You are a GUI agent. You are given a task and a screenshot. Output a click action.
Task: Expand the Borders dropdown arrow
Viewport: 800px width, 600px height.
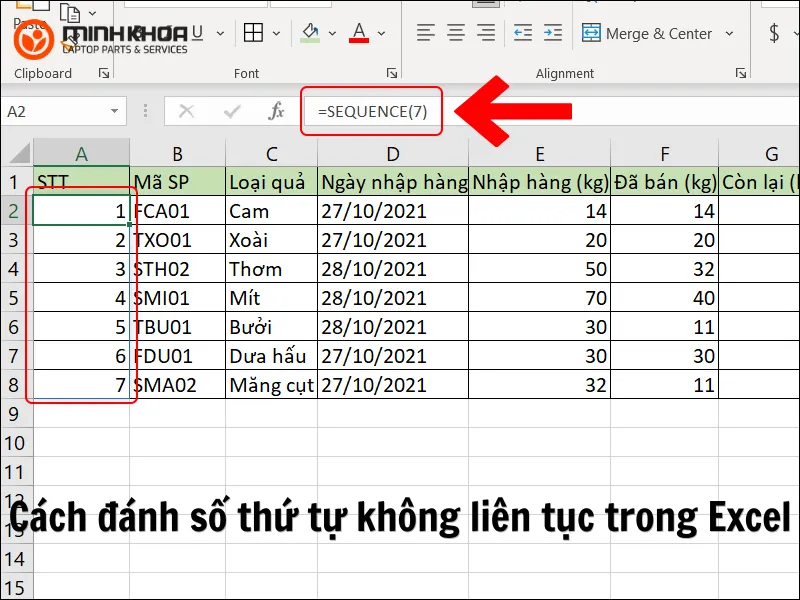[x=277, y=34]
